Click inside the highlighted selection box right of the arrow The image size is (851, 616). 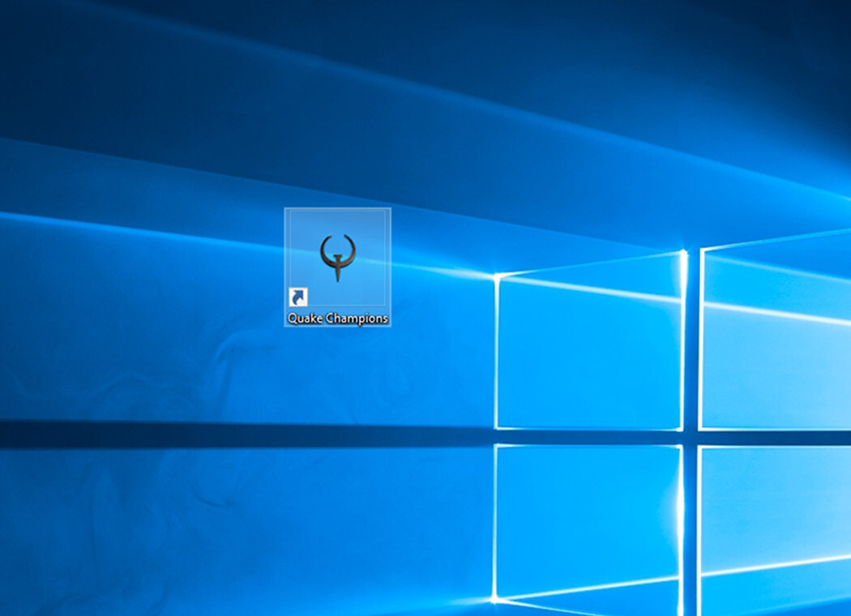[x=349, y=296]
